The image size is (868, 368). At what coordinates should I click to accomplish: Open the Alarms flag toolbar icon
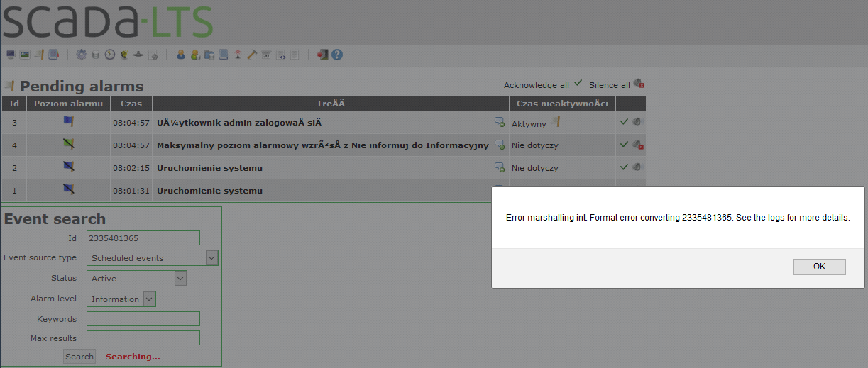(40, 55)
